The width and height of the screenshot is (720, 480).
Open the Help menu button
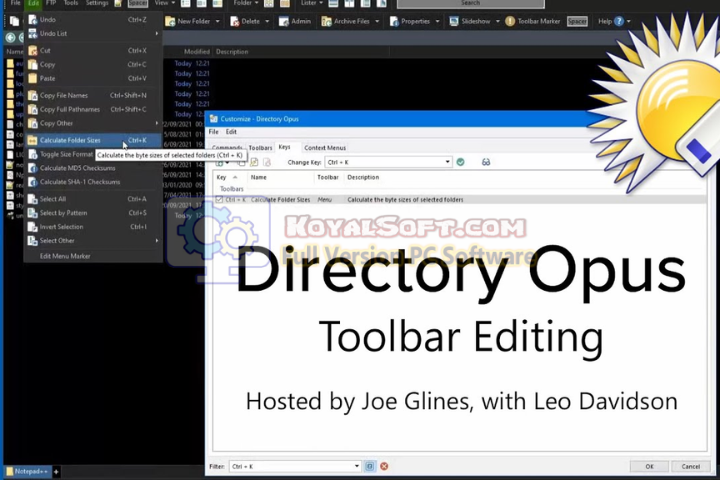(611, 21)
